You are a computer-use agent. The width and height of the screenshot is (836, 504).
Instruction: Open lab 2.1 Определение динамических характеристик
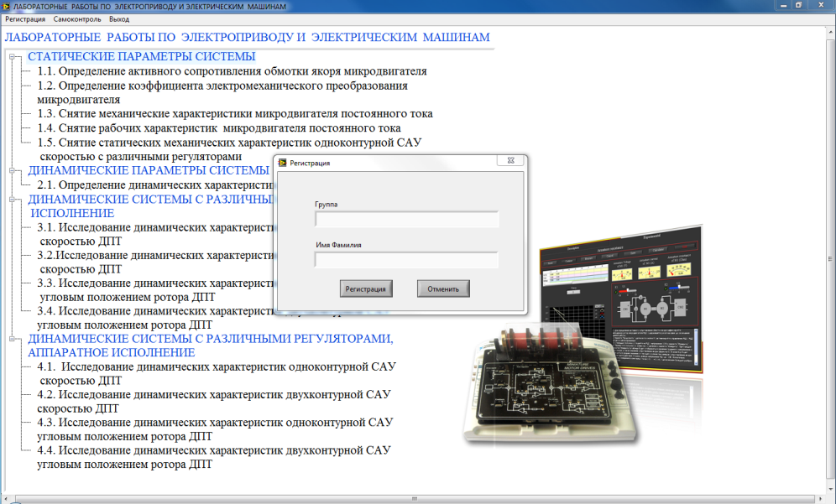pos(154,185)
